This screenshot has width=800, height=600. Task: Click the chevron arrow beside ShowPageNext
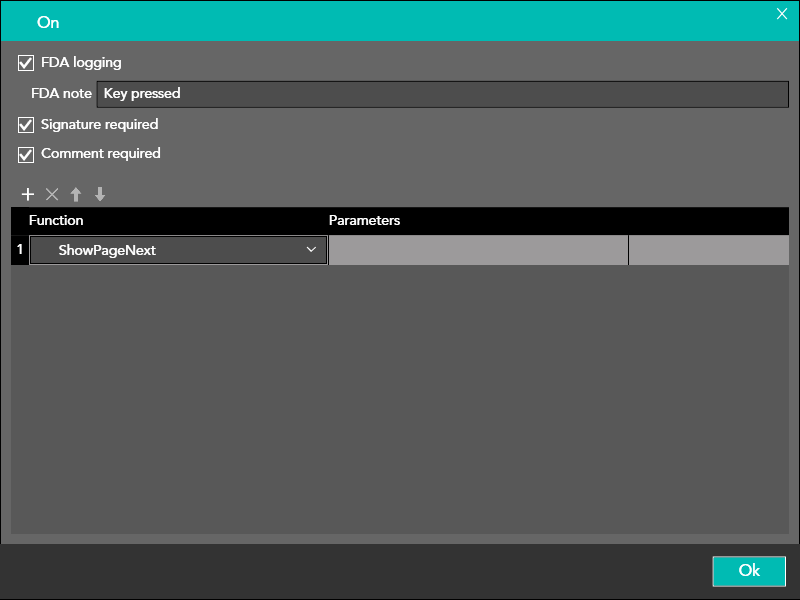(311, 251)
